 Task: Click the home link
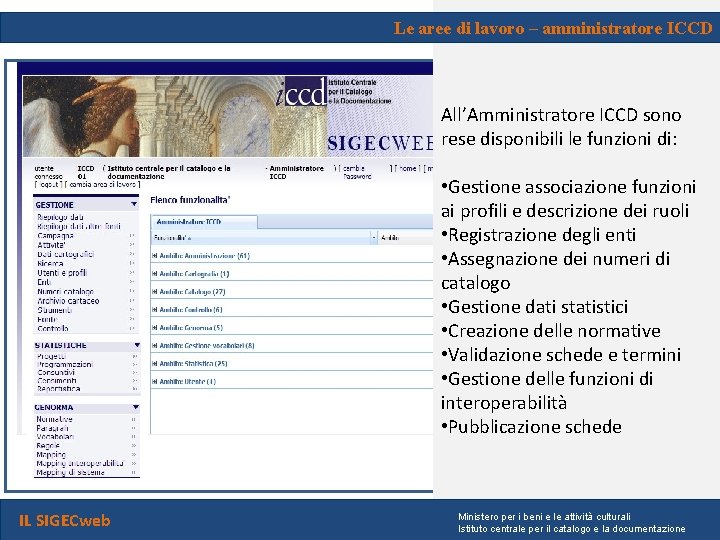click(x=406, y=169)
